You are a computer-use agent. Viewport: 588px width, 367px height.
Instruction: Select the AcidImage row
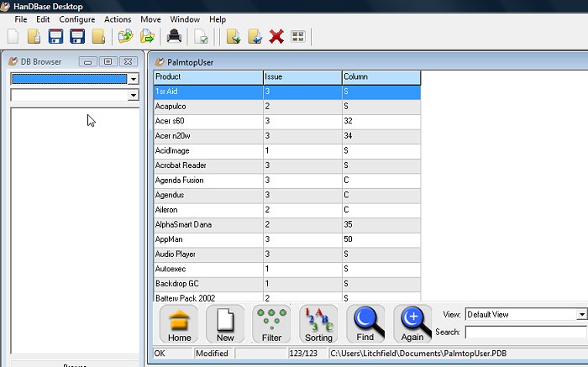click(x=287, y=151)
